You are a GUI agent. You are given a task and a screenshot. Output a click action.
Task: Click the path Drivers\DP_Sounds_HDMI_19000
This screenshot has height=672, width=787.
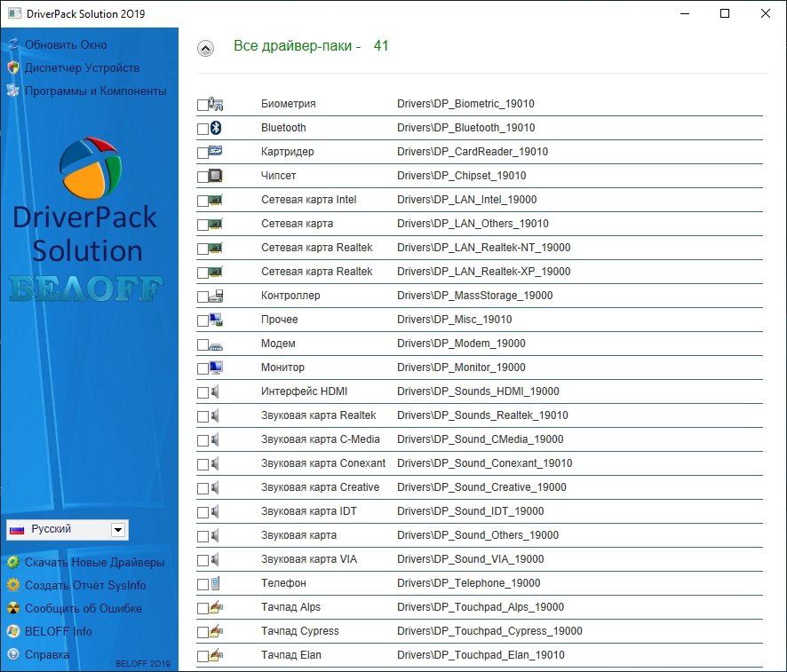[x=478, y=391]
